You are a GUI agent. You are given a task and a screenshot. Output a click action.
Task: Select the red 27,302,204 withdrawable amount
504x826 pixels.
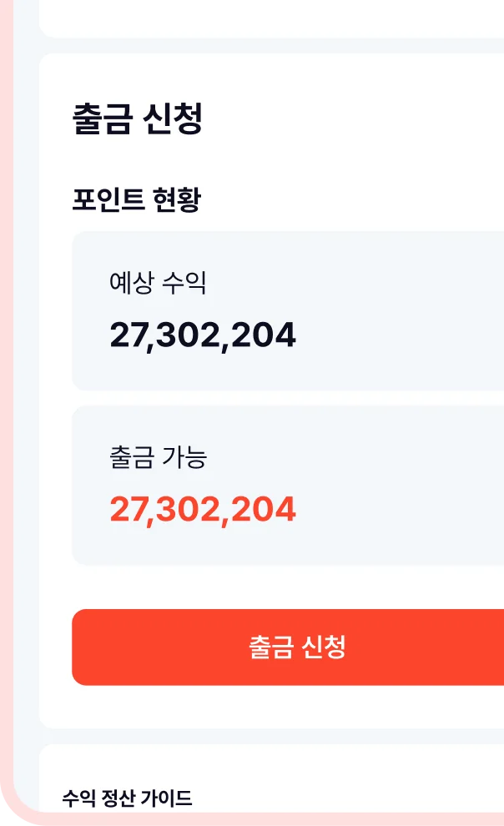pos(203,510)
